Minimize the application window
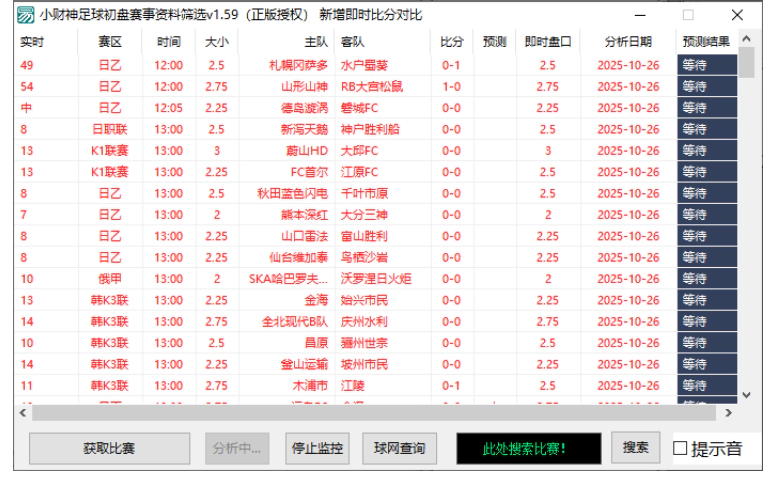 click(640, 15)
